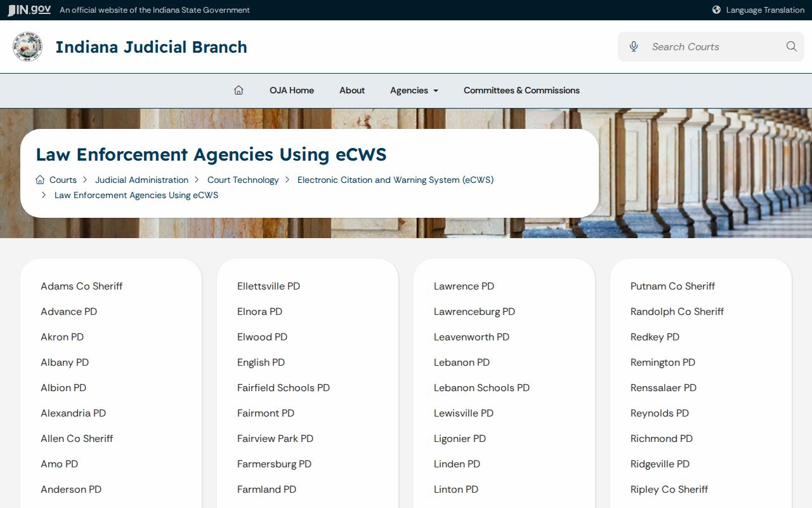812x508 pixels.
Task: Open Electronic Citation and Warning System breadcrumb
Action: [x=395, y=180]
